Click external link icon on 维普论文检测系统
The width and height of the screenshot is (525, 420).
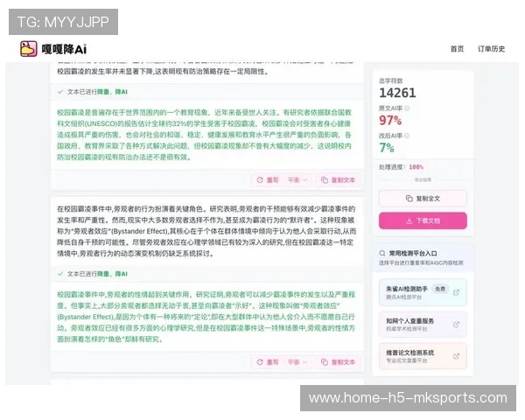(456, 356)
